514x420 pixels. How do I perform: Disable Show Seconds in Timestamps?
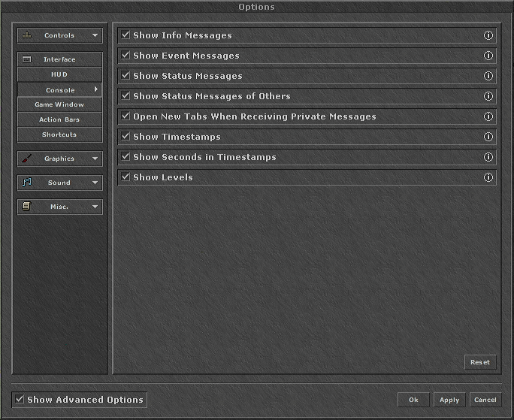tap(125, 156)
